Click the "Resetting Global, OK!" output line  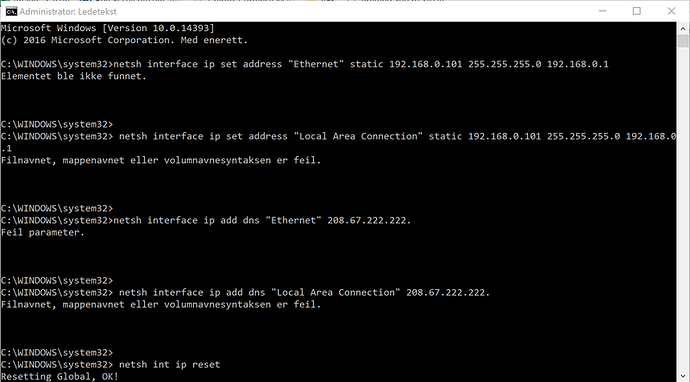tap(60, 377)
